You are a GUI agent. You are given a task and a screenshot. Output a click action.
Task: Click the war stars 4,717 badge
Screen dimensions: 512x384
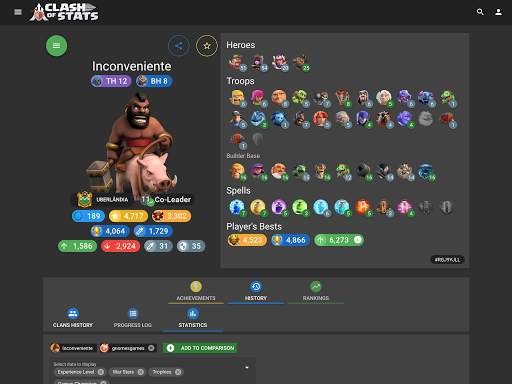coord(128,216)
